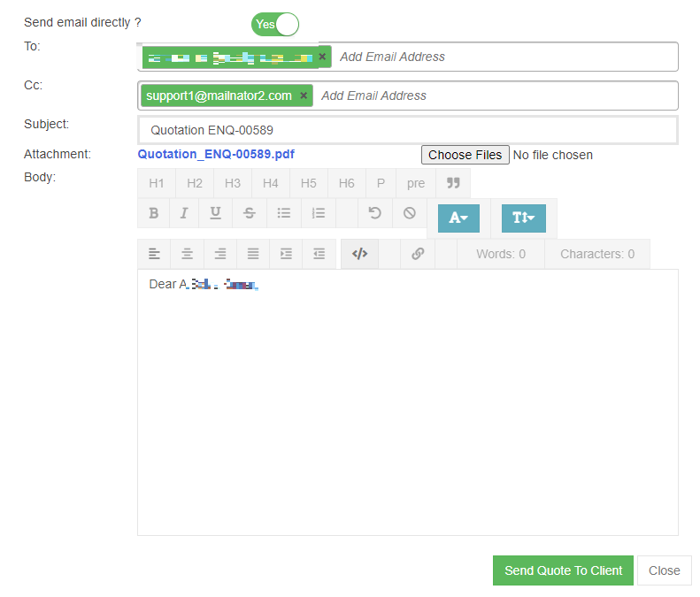Turn off Send email directly toggle
The image size is (700, 597).
[275, 25]
